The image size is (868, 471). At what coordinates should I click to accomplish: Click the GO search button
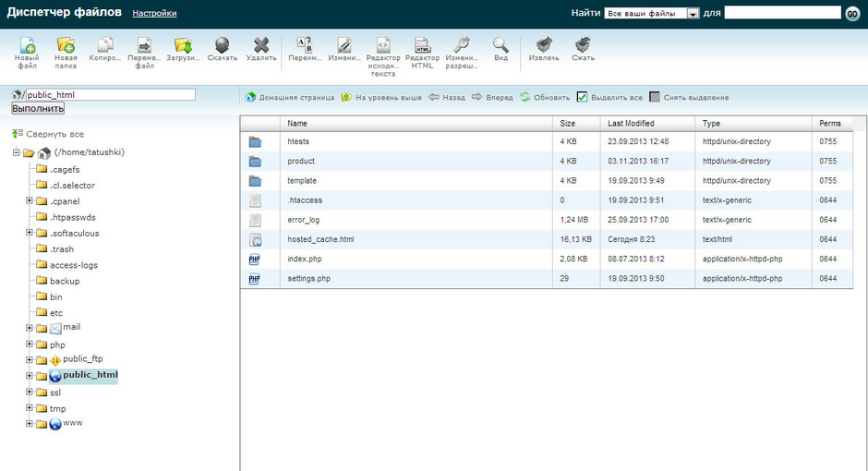(x=852, y=13)
